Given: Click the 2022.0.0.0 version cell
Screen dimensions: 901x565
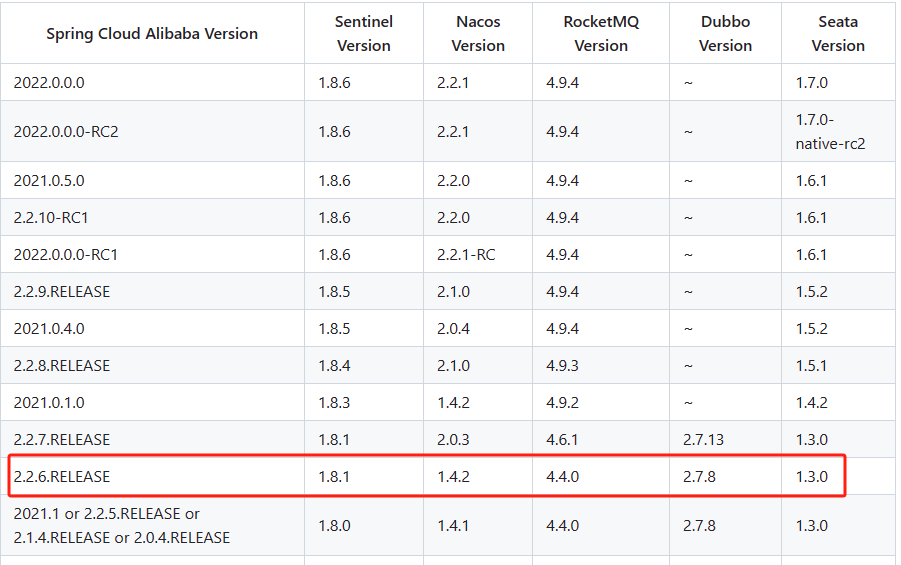Looking at the screenshot, I should click(x=152, y=82).
